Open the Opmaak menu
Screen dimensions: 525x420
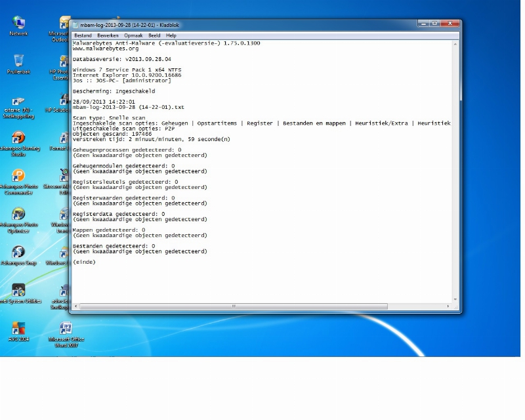[x=133, y=35]
